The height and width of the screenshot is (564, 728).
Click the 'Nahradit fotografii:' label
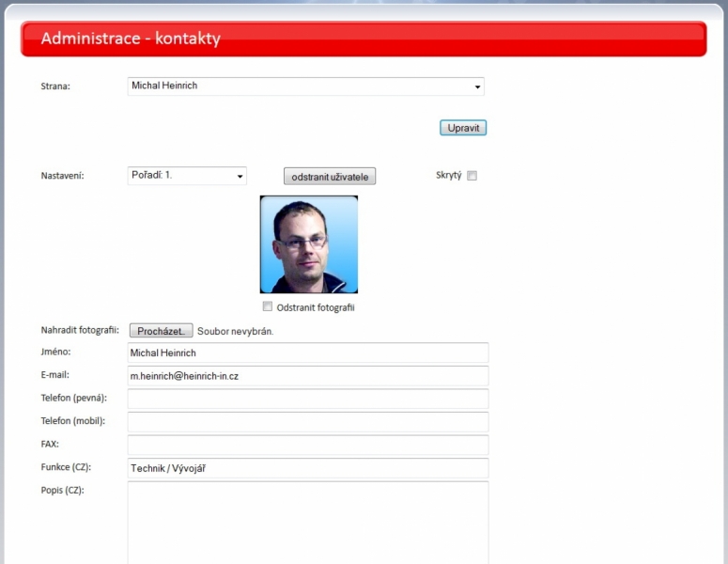click(80, 330)
